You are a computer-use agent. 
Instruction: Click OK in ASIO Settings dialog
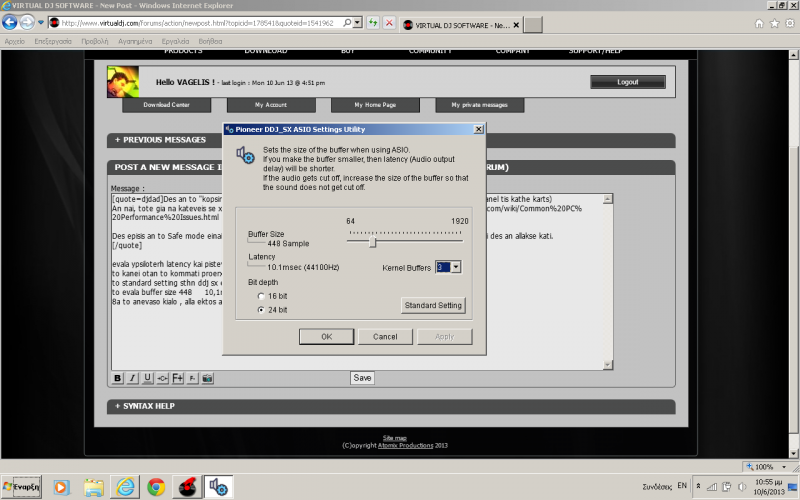(327, 337)
